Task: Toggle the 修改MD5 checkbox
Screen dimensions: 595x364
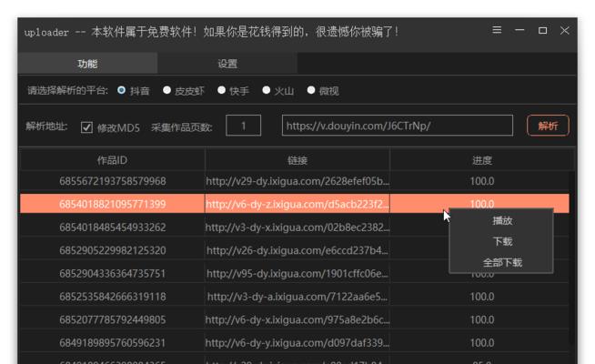Action: pos(86,127)
